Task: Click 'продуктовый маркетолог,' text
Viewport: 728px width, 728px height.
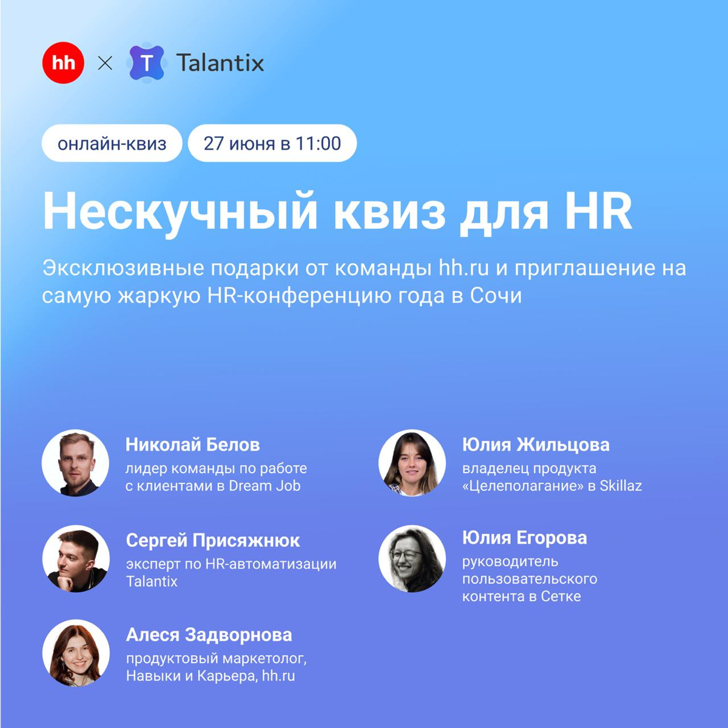Action: coord(217,659)
